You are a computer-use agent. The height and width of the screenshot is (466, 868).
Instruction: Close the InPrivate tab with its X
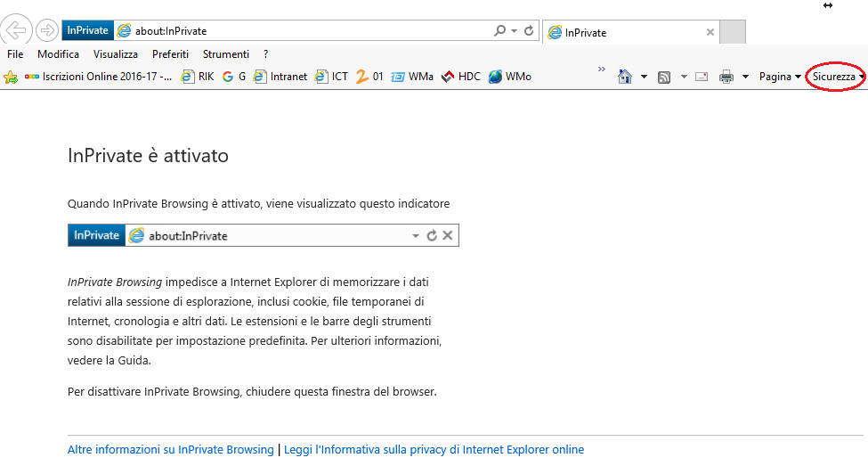click(710, 33)
